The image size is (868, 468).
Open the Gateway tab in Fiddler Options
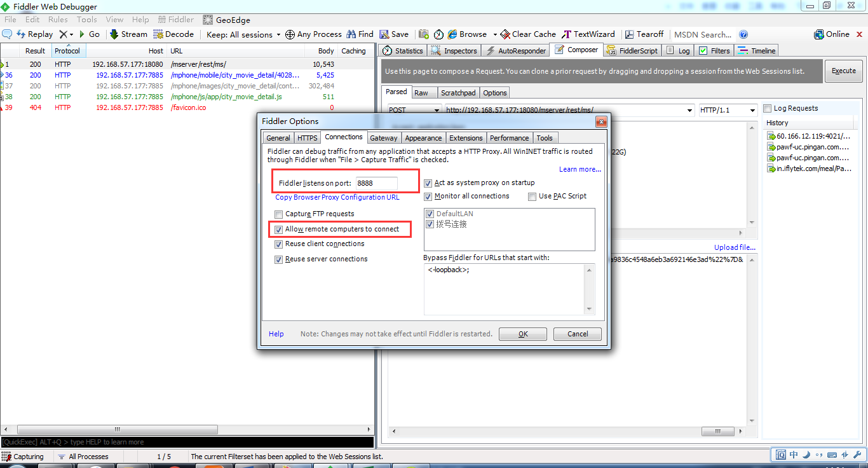[x=384, y=138]
